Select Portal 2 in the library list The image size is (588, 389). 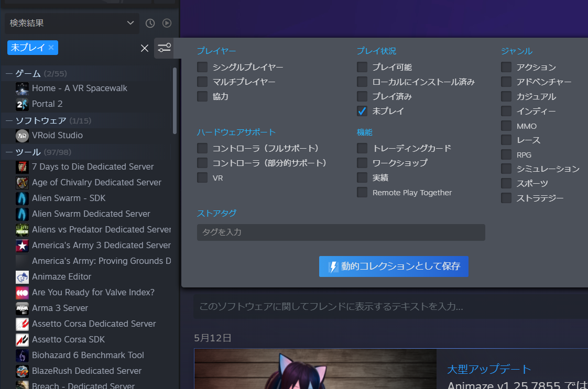coord(47,104)
